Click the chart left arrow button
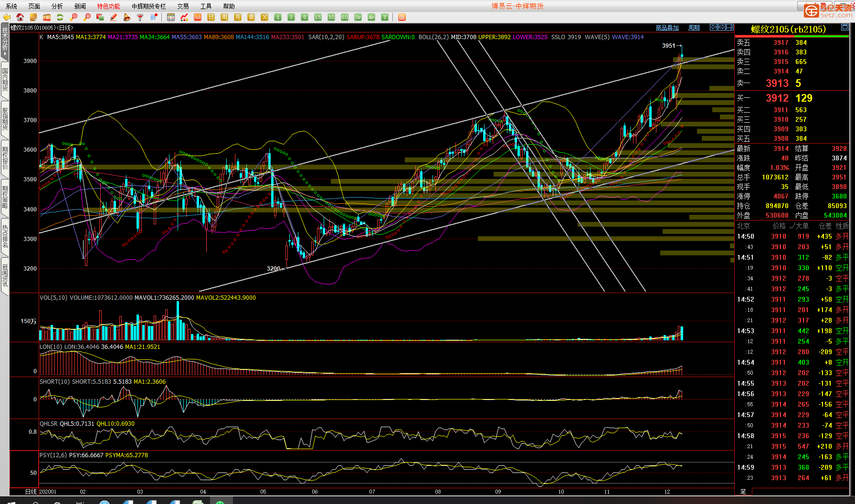This screenshot has width=855, height=504. [x=714, y=27]
